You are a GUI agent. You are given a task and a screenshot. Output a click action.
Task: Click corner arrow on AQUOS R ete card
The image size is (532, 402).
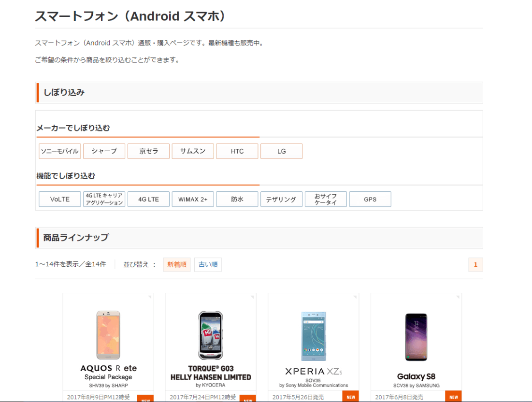tap(150, 297)
